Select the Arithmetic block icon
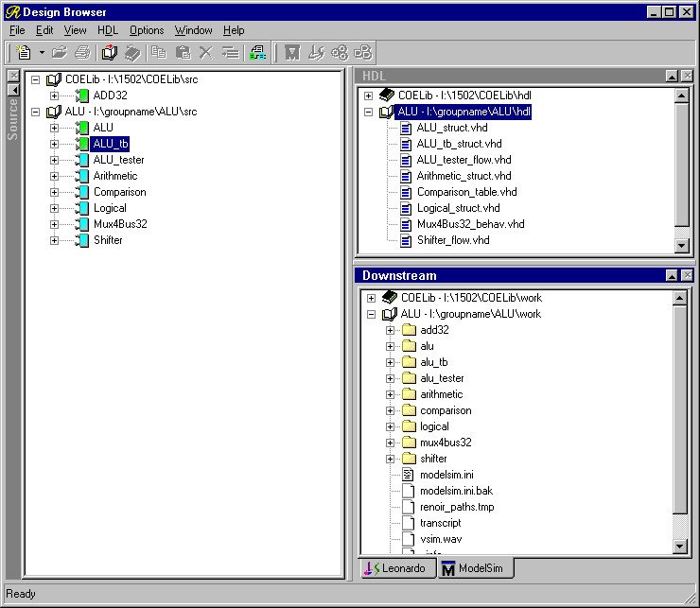Screen dimensions: 700x608 [81, 176]
